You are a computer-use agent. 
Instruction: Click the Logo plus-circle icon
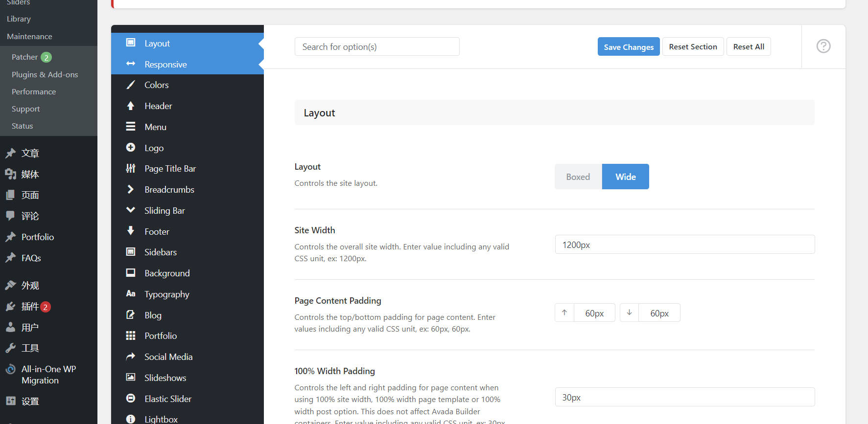click(x=131, y=147)
